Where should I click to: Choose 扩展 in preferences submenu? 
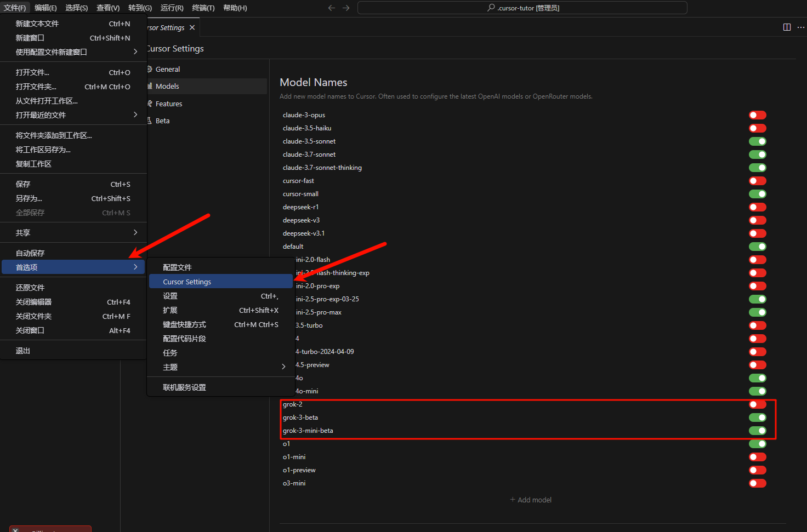tap(220, 310)
